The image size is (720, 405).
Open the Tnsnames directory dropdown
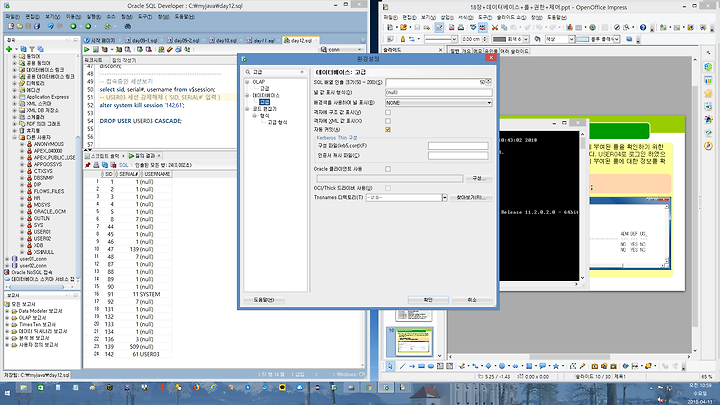[444, 197]
